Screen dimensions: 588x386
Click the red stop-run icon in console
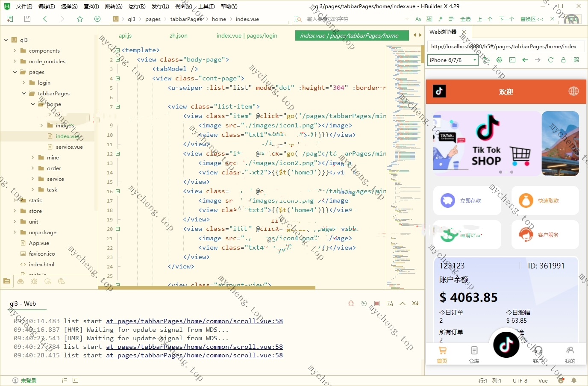pyautogui.click(x=376, y=303)
